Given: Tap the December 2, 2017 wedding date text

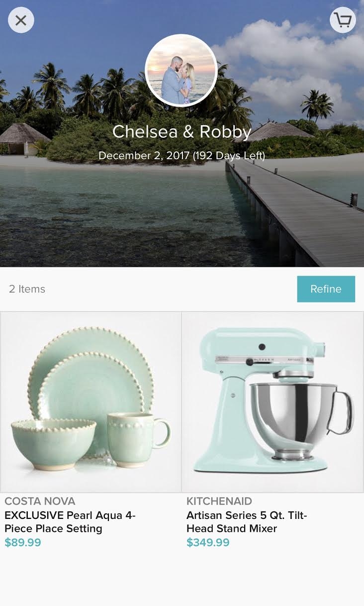Looking at the screenshot, I should (x=144, y=156).
